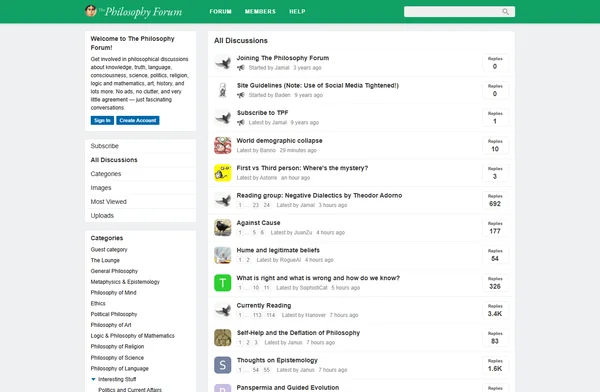
Task: Open Ethics category
Action: [98, 303]
